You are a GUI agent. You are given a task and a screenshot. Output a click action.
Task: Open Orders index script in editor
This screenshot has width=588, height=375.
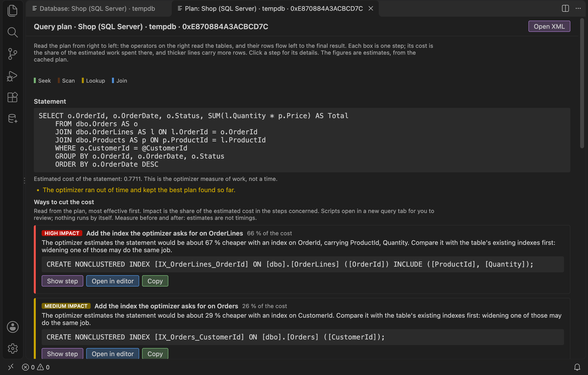click(112, 354)
